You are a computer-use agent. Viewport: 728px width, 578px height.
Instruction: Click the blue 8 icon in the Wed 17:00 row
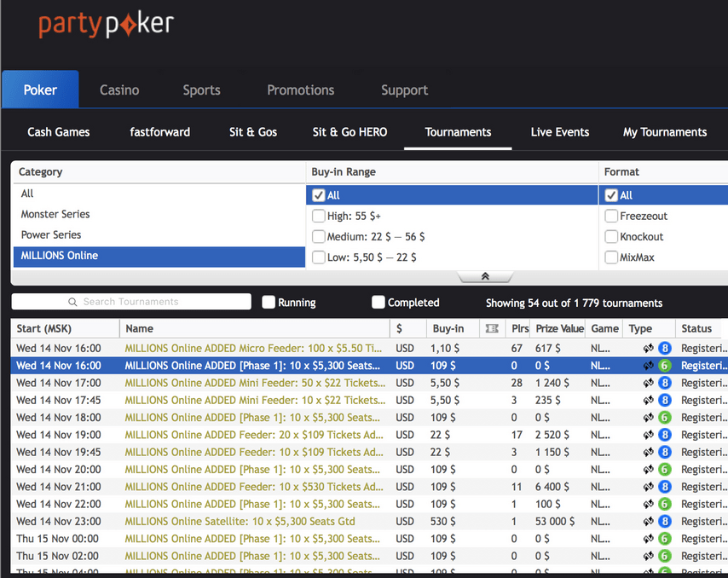point(664,383)
